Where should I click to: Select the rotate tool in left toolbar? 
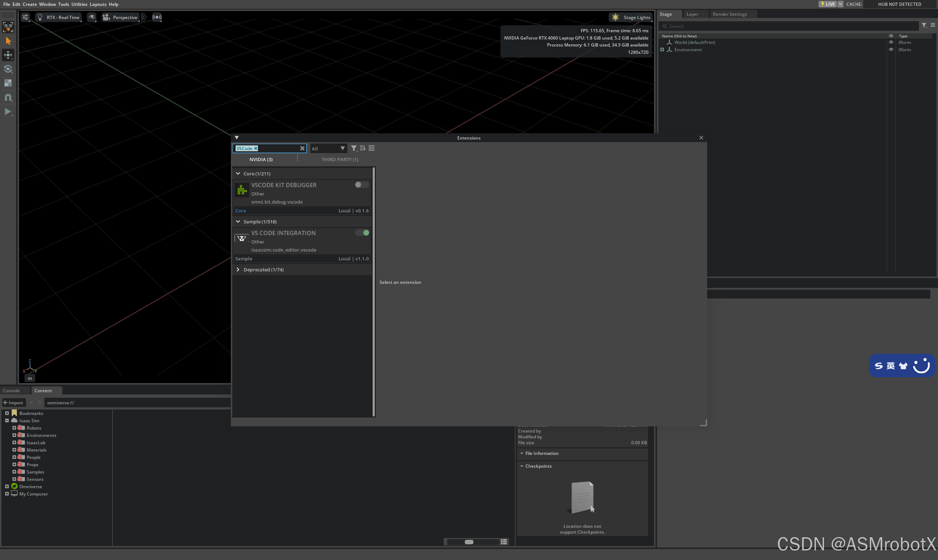[x=8, y=69]
